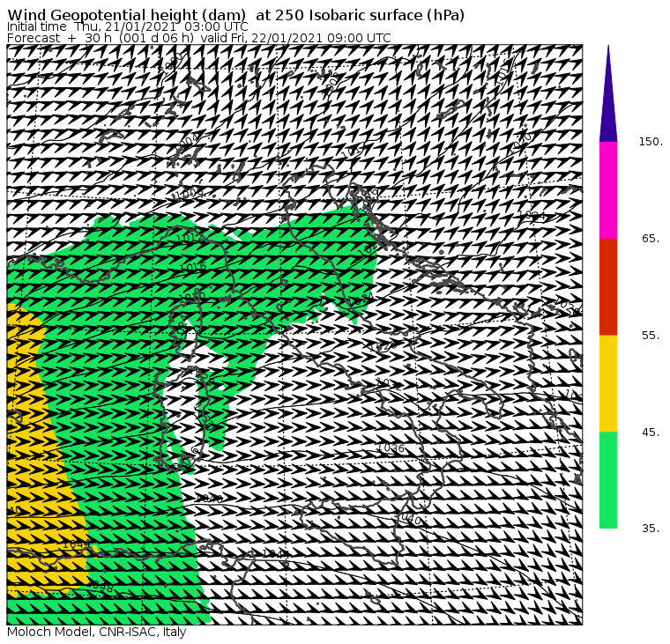Viewport: 670px width, 644px height.
Task: Click the yellow band of the wind legend
Action: tap(608, 383)
